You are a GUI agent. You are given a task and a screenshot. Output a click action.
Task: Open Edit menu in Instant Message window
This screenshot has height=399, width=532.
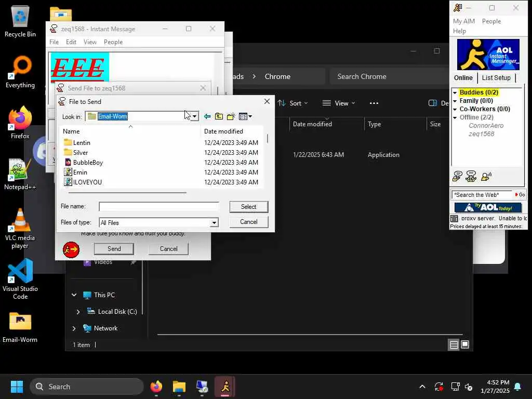click(71, 42)
